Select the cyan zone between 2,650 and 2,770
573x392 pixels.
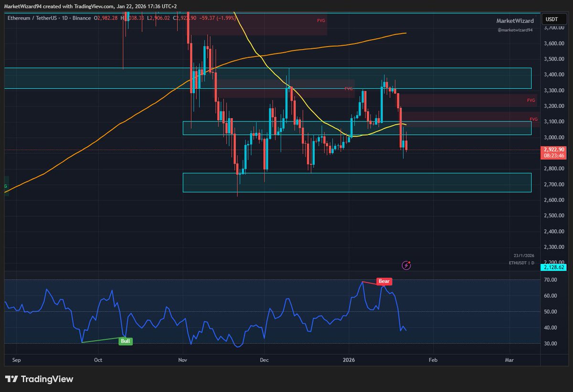click(357, 183)
